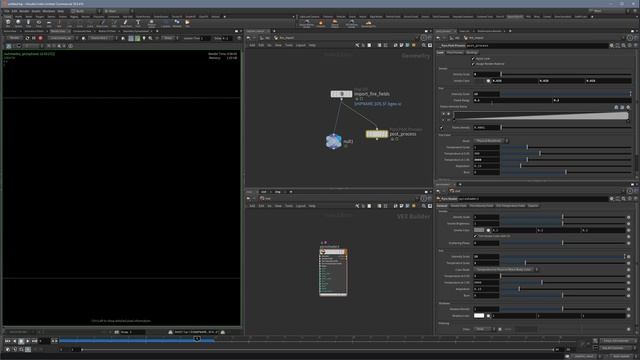Screen dimensions: 640x360
Task: Click mat in the VEX Builder network path
Action: (x=267, y=198)
